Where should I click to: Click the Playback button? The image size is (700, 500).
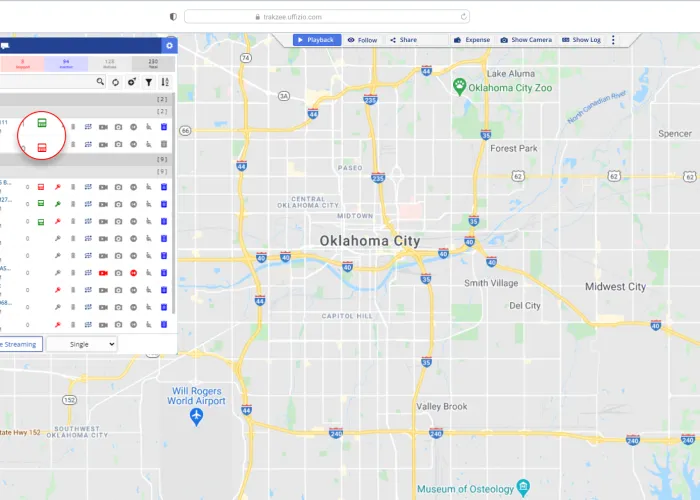click(x=315, y=40)
